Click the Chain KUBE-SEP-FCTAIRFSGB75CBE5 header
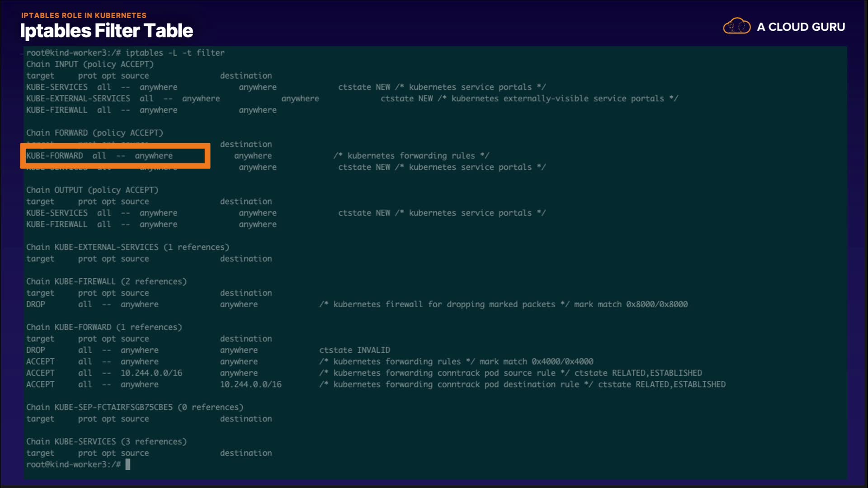 pos(135,408)
